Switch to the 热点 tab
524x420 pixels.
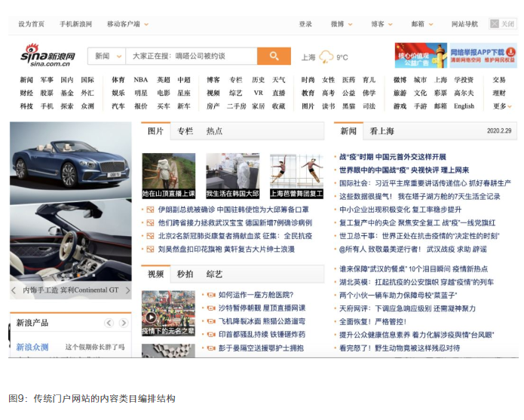pyautogui.click(x=214, y=131)
